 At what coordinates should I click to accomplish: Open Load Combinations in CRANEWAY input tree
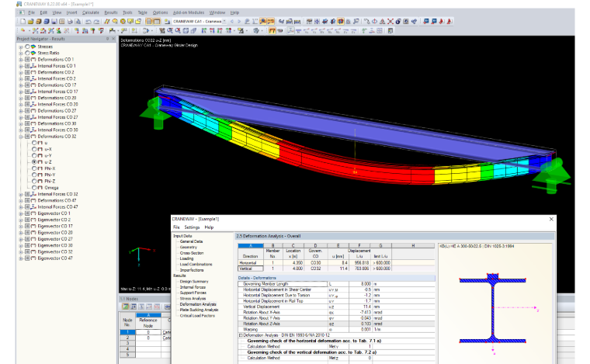(196, 265)
